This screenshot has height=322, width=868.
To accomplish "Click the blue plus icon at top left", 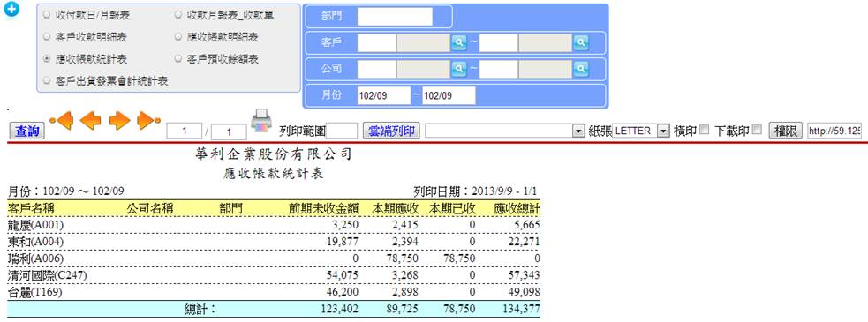I will click(11, 10).
